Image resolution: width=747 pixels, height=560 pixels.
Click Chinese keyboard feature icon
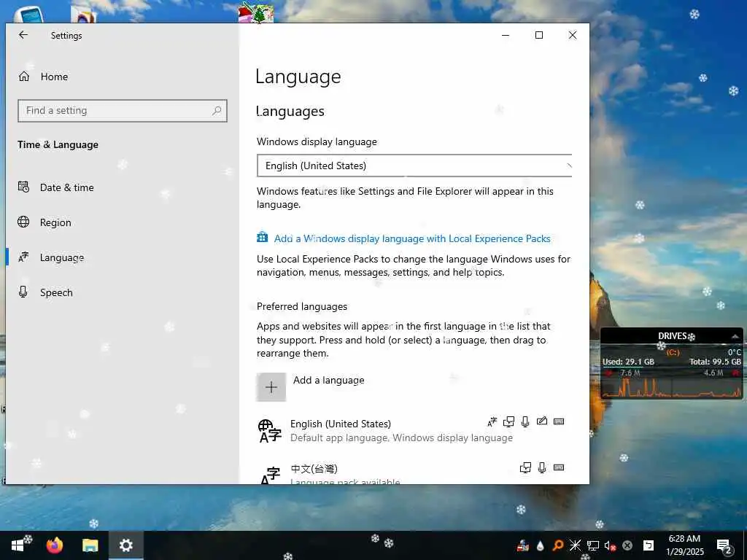pyautogui.click(x=559, y=467)
